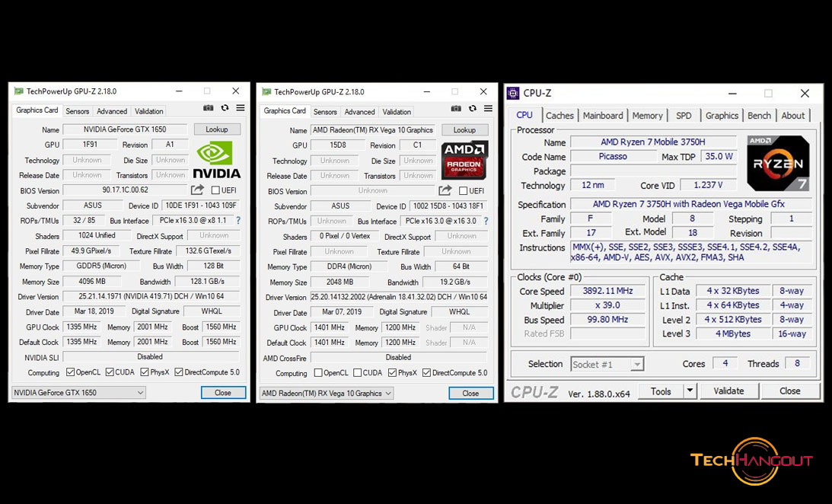Screen dimensions: 832x504
Task: Click the GPU-Z title bar icon of NVIDIA window
Action: click(x=18, y=91)
